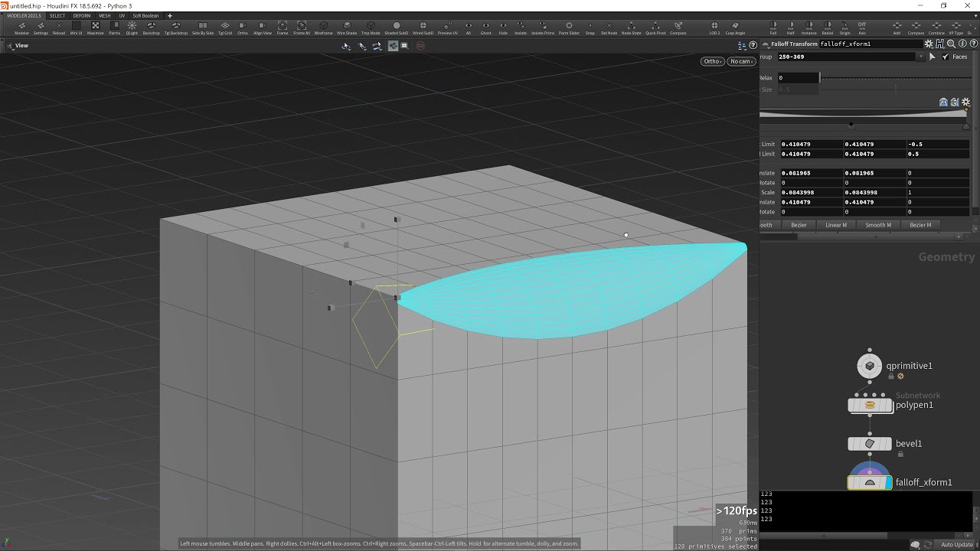Switch to the Soft Boolean shelf tab
Image resolution: width=980 pixels, height=551 pixels.
145,15
